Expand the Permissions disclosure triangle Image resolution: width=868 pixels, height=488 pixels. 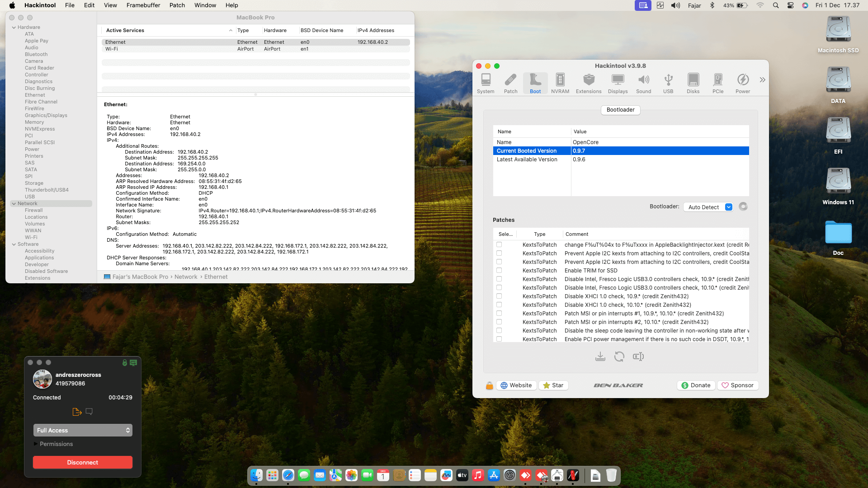click(36, 444)
